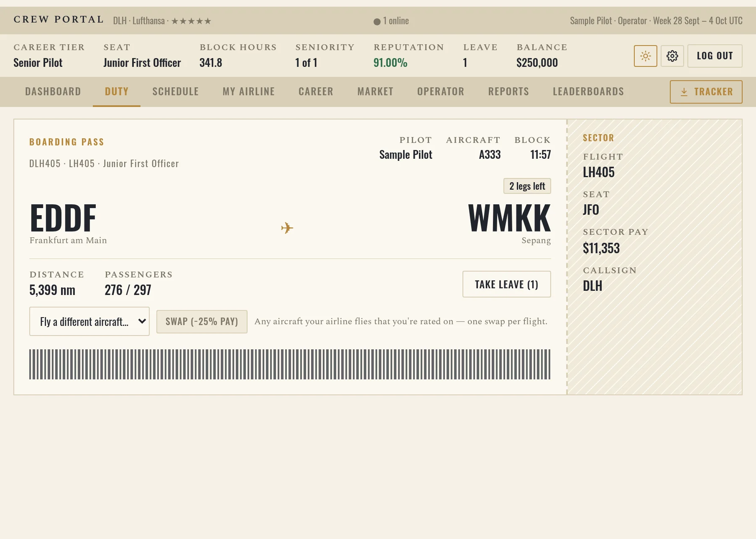The image size is (756, 539).
Task: Click the Take Leave (1) button
Action: (x=507, y=284)
